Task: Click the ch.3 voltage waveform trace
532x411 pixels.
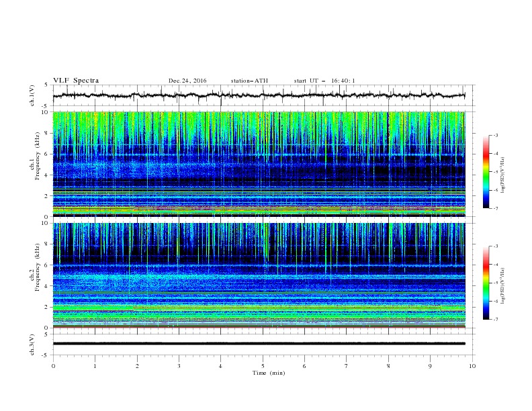Action: coord(259,344)
